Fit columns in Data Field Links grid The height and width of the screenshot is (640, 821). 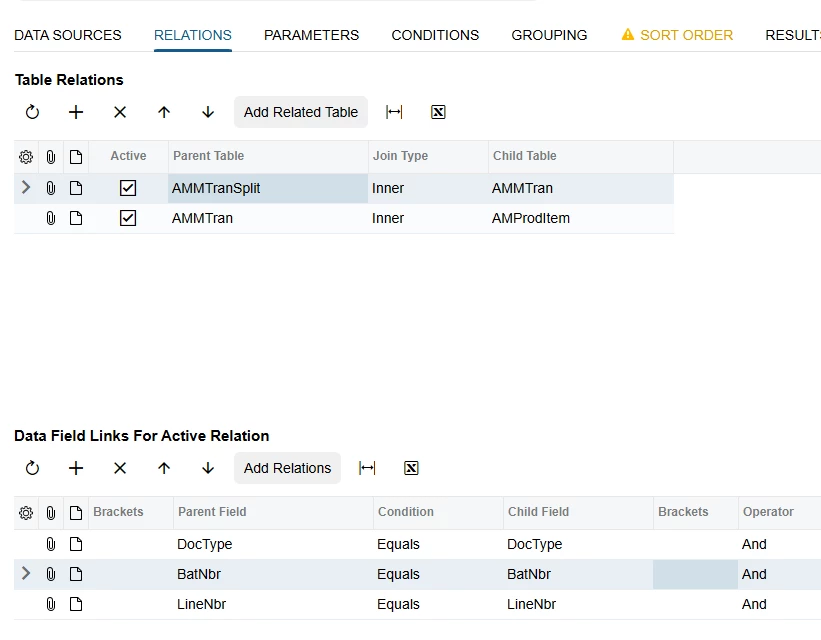pyautogui.click(x=367, y=468)
